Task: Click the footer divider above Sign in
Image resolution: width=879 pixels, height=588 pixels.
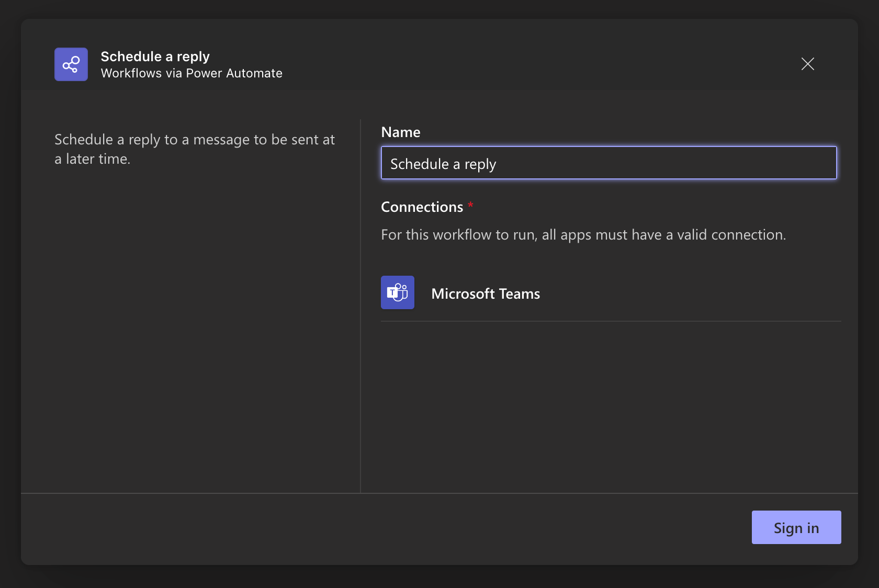Action: click(439, 493)
